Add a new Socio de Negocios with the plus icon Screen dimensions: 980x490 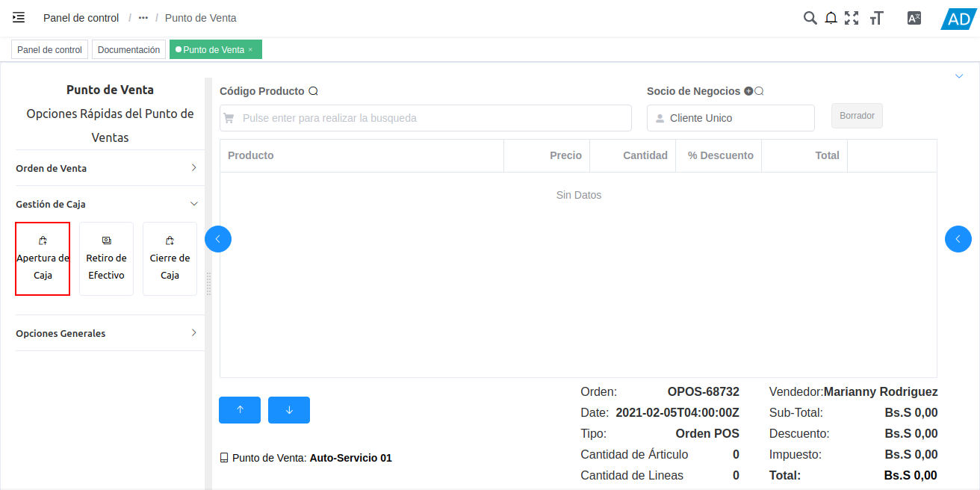point(747,90)
